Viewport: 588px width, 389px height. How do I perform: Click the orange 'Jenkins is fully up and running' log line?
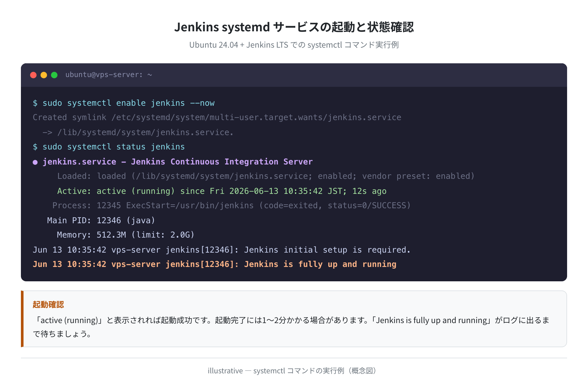click(x=215, y=264)
